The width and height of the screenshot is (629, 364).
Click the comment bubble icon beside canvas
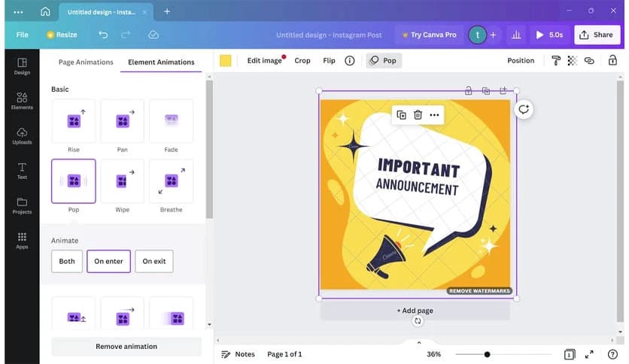point(524,110)
